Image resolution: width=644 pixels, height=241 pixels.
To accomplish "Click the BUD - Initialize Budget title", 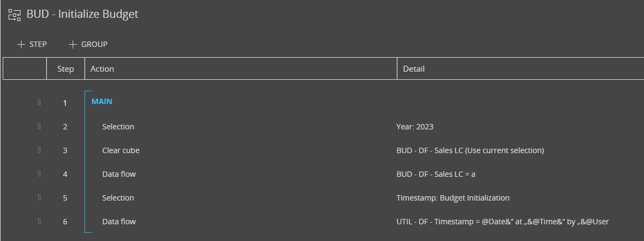I will [x=82, y=15].
